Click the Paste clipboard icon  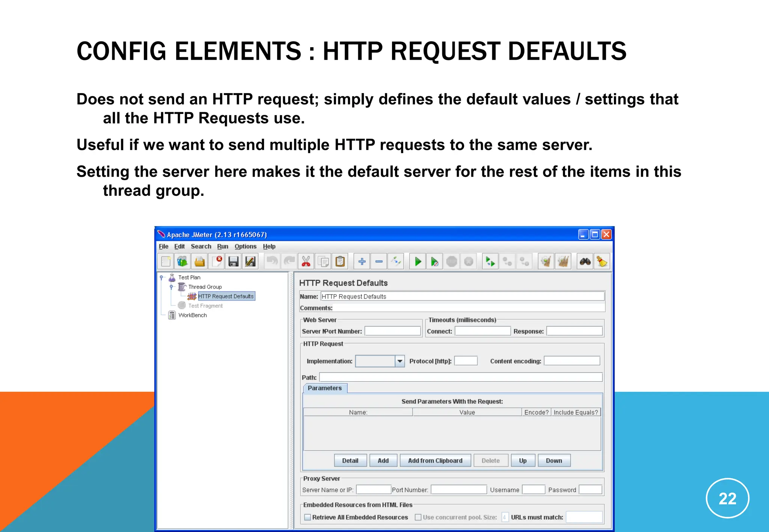tap(340, 261)
